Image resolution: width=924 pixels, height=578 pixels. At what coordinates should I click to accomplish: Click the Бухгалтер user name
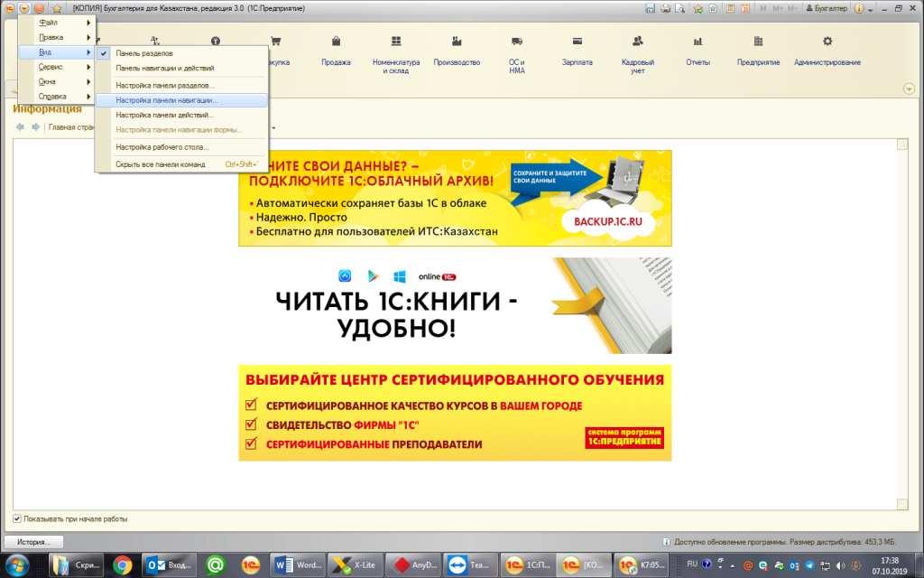click(x=827, y=8)
